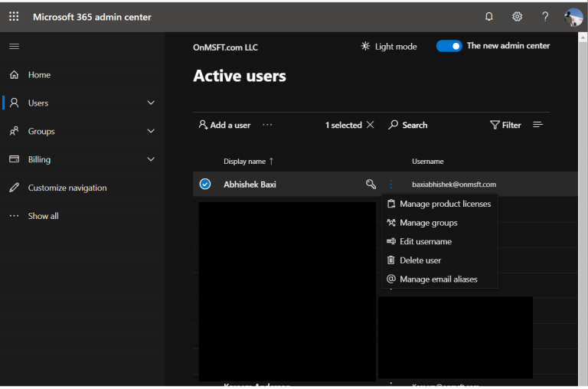Open Customize navigation link
The height and width of the screenshot is (389, 588).
point(67,188)
